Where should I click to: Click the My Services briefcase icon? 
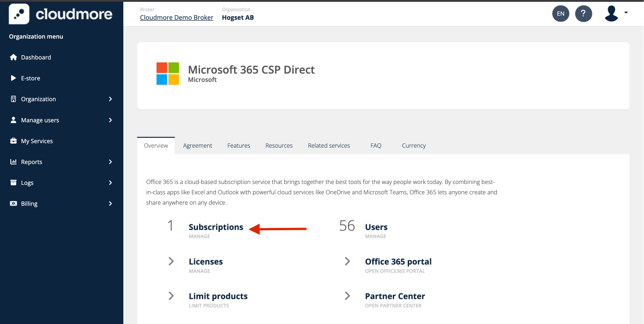tap(13, 141)
